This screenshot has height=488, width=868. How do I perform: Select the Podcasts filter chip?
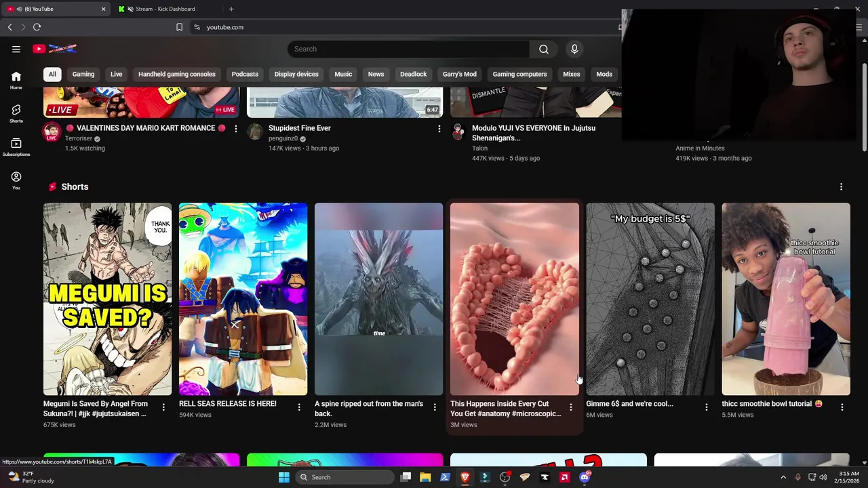245,74
